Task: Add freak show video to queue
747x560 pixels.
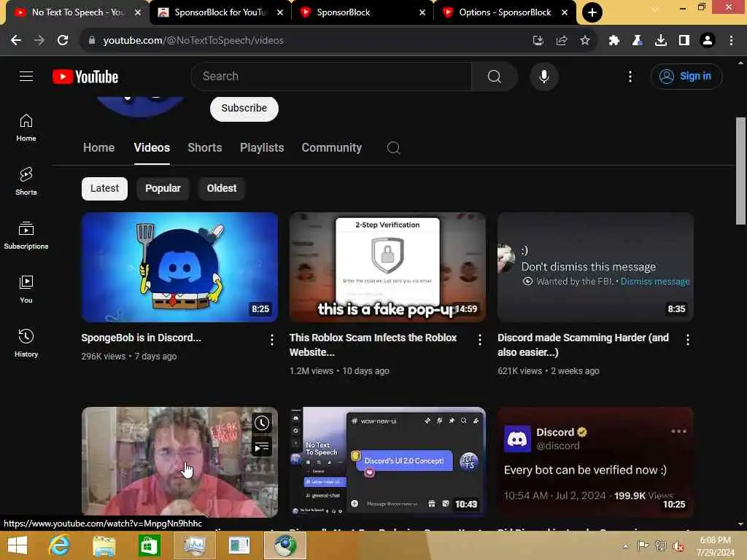Action: [262, 447]
